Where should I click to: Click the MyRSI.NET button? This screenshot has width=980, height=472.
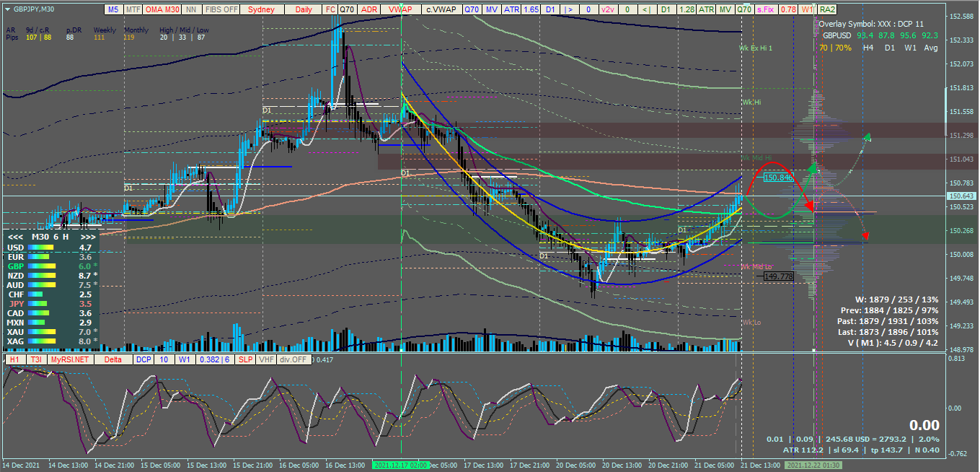(x=71, y=359)
